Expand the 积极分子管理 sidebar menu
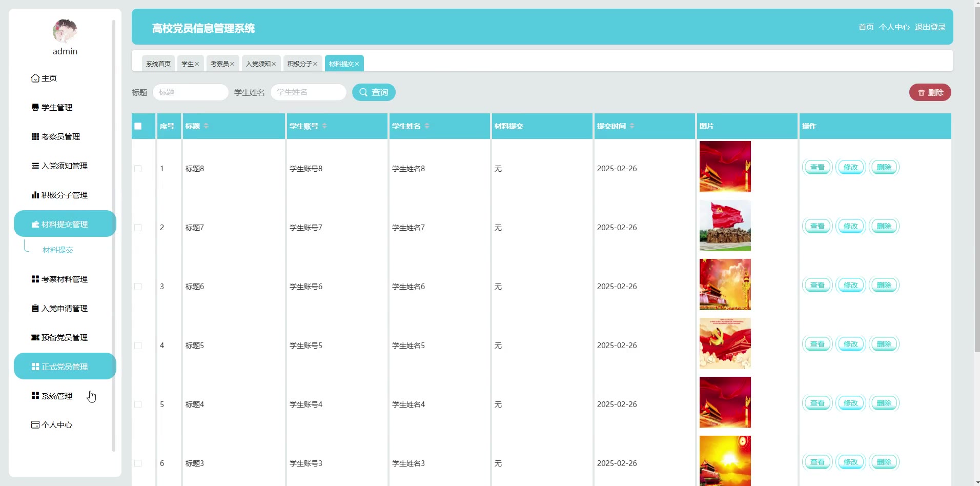Screen dimensions: 980x486 (65, 195)
